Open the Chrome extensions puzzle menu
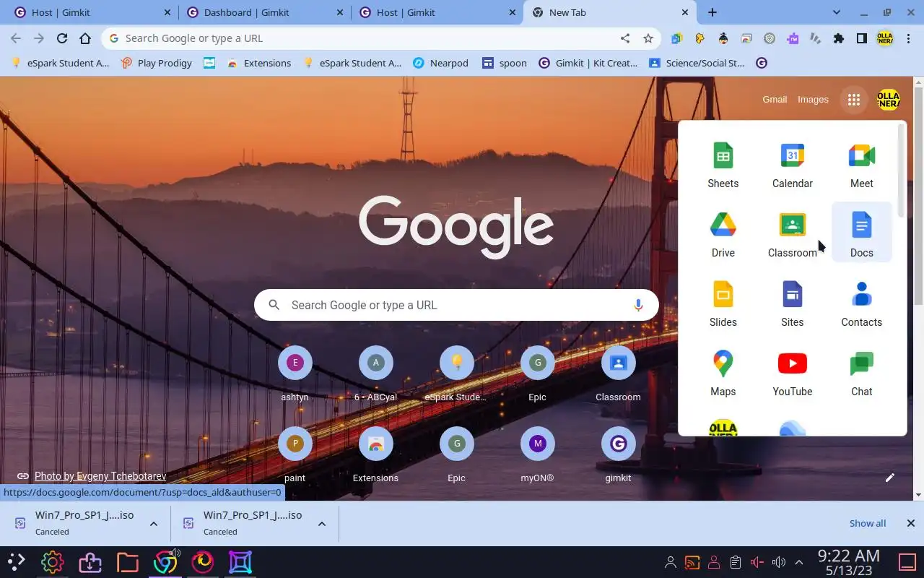 click(x=839, y=38)
